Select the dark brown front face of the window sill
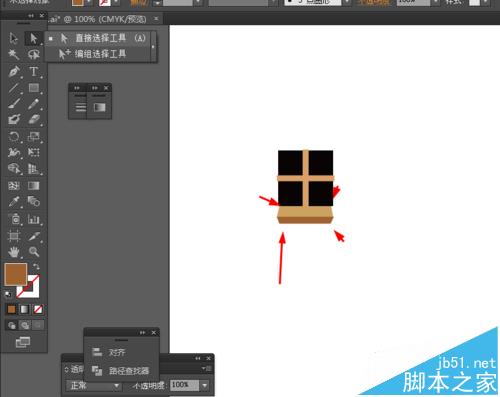 305,220
